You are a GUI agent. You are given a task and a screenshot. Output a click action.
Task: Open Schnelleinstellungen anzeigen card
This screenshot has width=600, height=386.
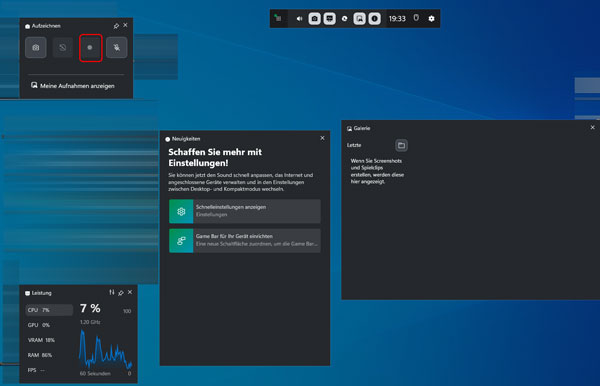pyautogui.click(x=245, y=211)
